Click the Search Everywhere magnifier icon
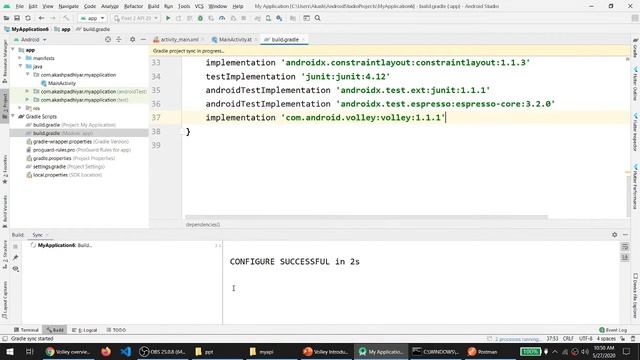The height and width of the screenshot is (360, 640). pyautogui.click(x=318, y=18)
